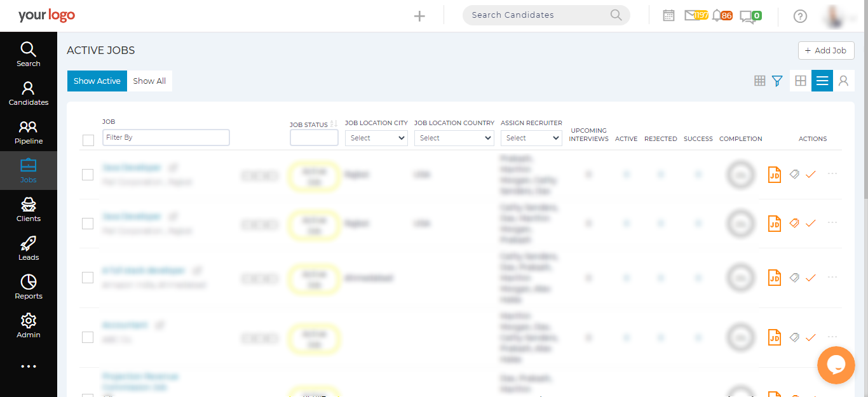Toggle the blue filter funnel icon
This screenshot has width=868, height=397.
(x=777, y=81)
